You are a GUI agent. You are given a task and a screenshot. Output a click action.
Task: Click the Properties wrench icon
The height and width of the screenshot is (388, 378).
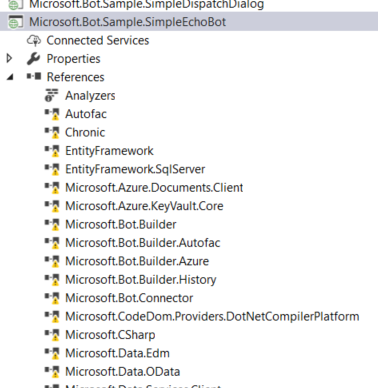[34, 59]
